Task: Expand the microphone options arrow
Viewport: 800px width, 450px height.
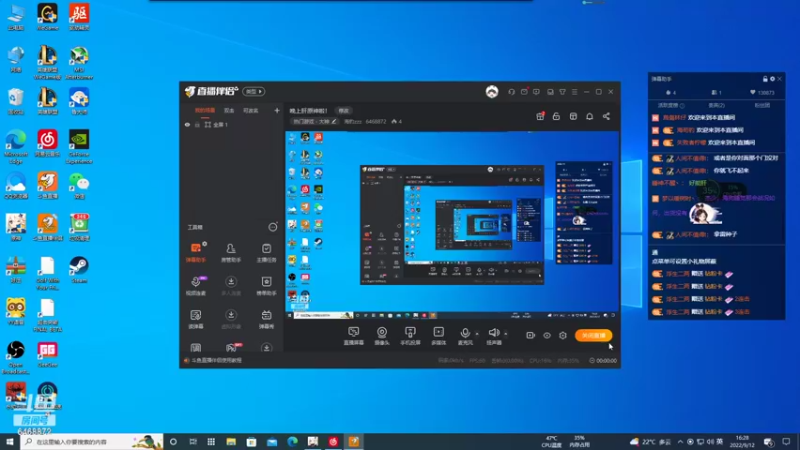Action: tap(477, 334)
